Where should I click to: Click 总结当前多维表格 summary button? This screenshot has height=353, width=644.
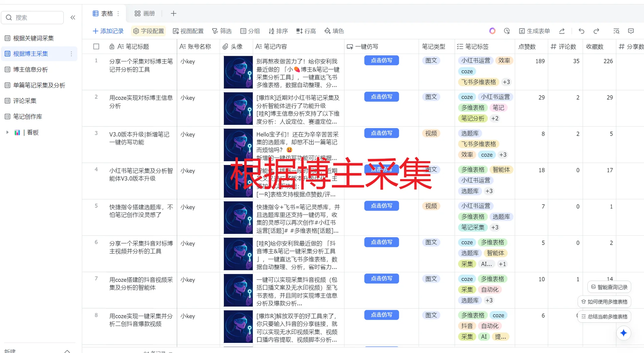[x=604, y=316]
